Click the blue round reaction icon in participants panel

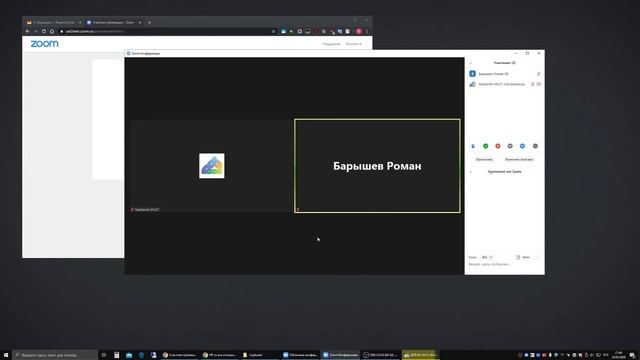(522, 146)
